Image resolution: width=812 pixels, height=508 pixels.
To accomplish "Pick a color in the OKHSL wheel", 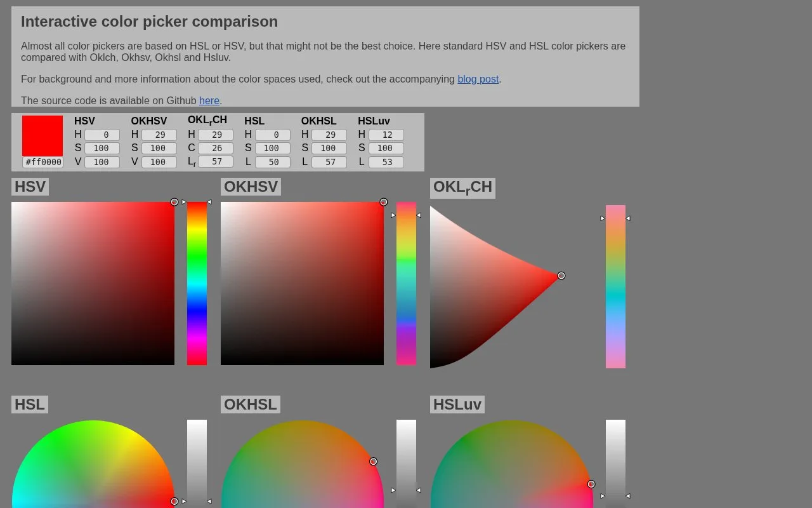I will (x=302, y=464).
